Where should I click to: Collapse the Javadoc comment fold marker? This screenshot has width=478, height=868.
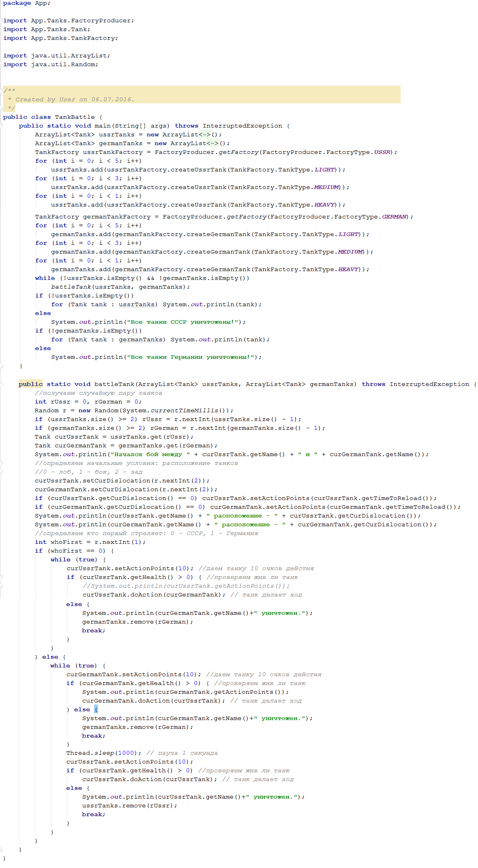click(2, 91)
